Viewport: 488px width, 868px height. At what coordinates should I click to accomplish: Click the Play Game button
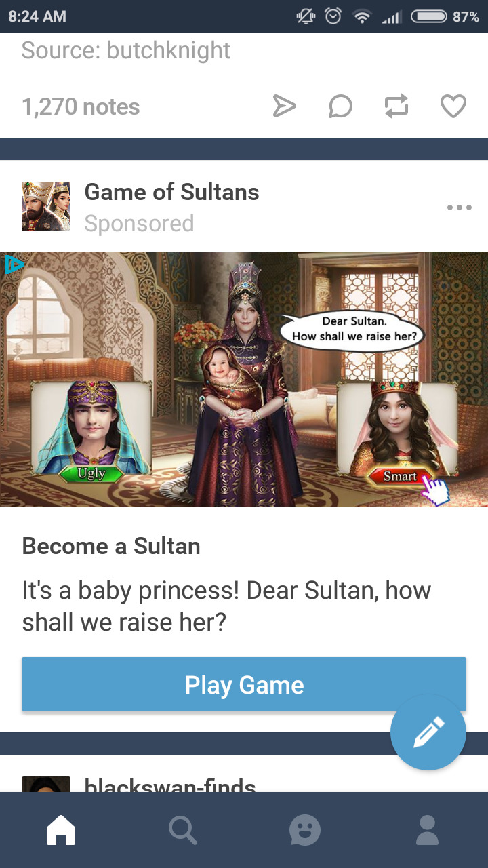244,684
